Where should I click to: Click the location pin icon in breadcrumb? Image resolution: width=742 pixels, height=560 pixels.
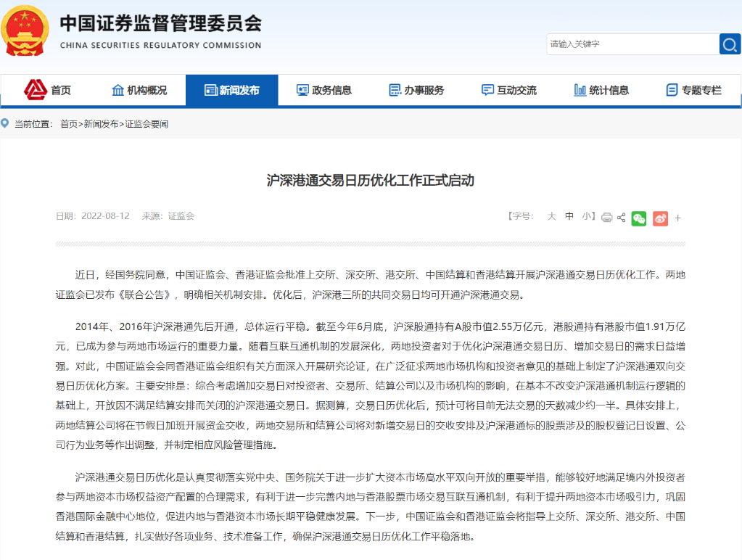6,124
